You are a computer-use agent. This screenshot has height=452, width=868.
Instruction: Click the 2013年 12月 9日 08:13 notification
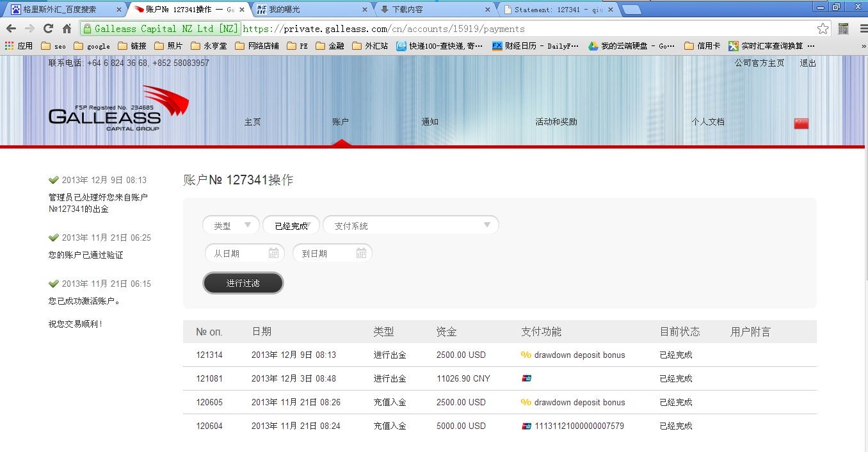[x=104, y=180]
